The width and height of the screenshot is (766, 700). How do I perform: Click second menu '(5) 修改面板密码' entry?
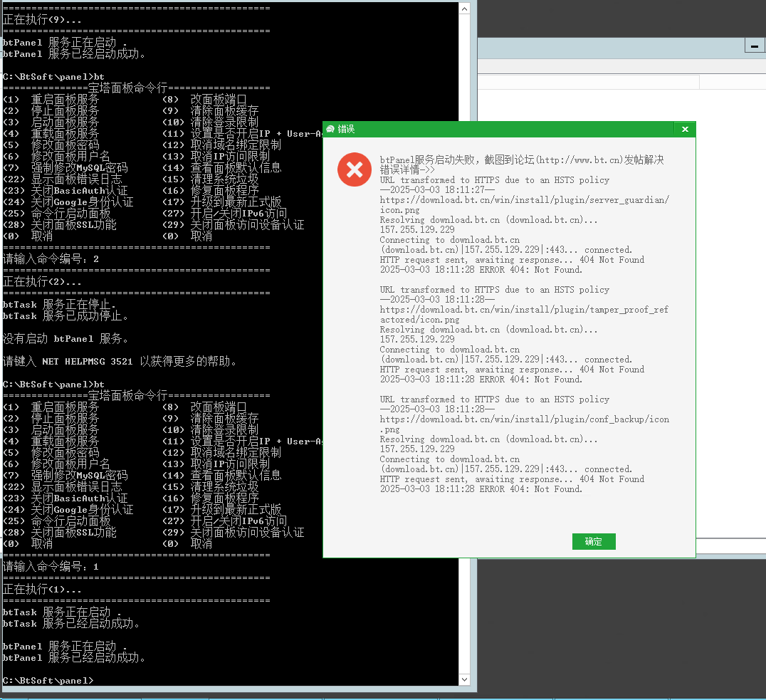tap(51, 453)
